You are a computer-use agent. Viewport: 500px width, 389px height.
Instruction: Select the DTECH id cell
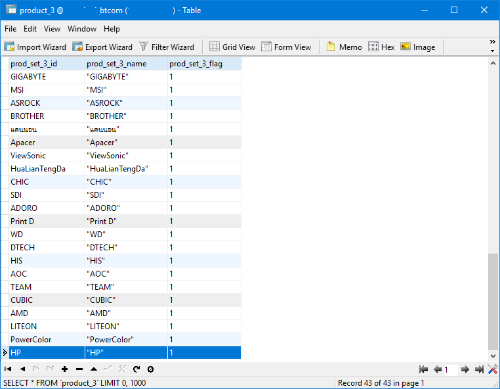tap(47, 248)
